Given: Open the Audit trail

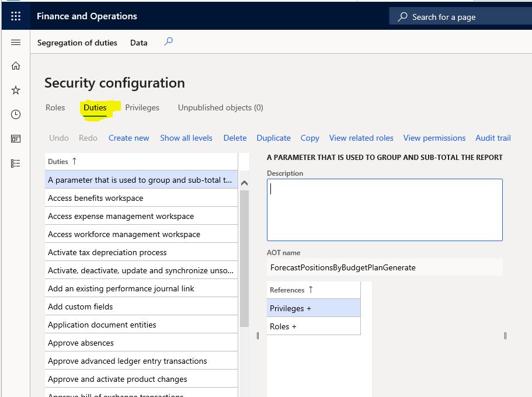Looking at the screenshot, I should pyautogui.click(x=493, y=138).
